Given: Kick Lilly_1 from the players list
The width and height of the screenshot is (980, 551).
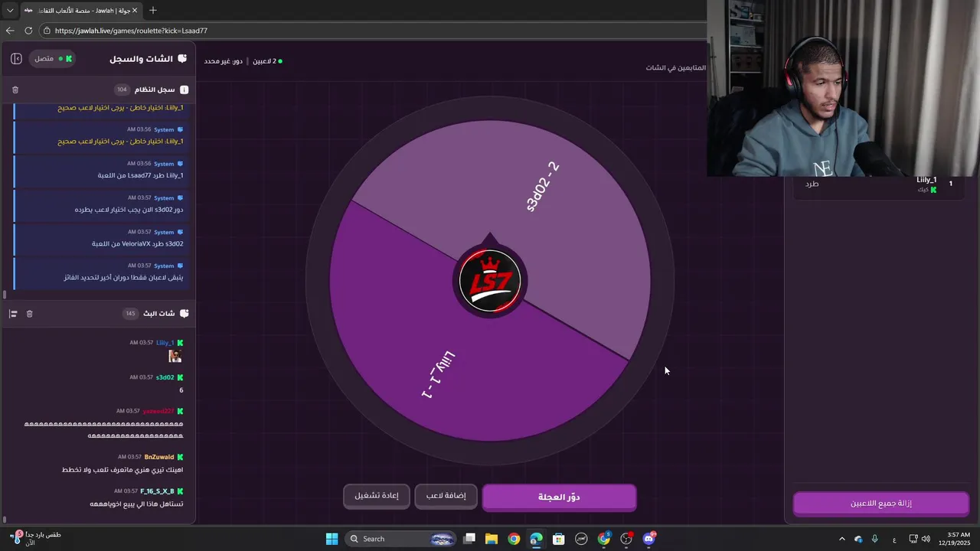Looking at the screenshot, I should (812, 184).
